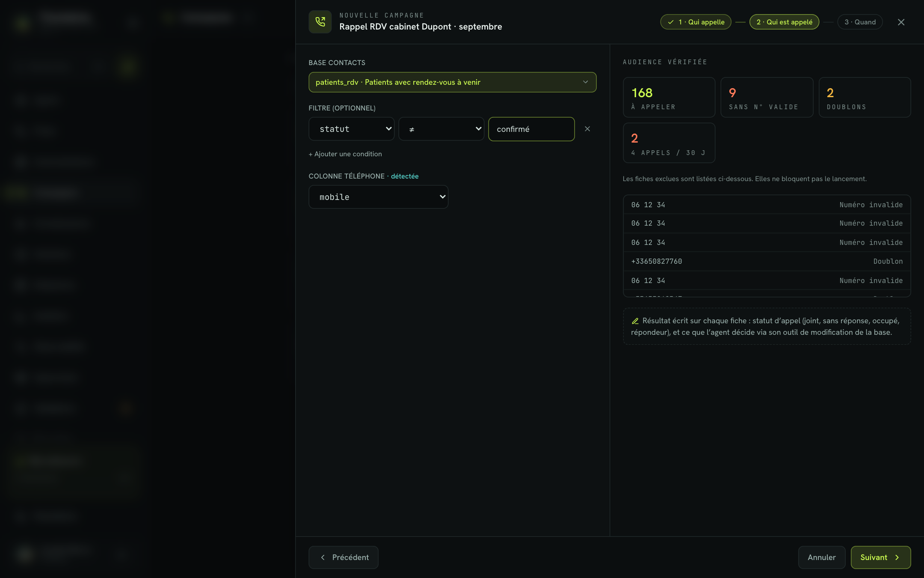
Task: Click the outgoing call campaign icon
Action: point(320,22)
